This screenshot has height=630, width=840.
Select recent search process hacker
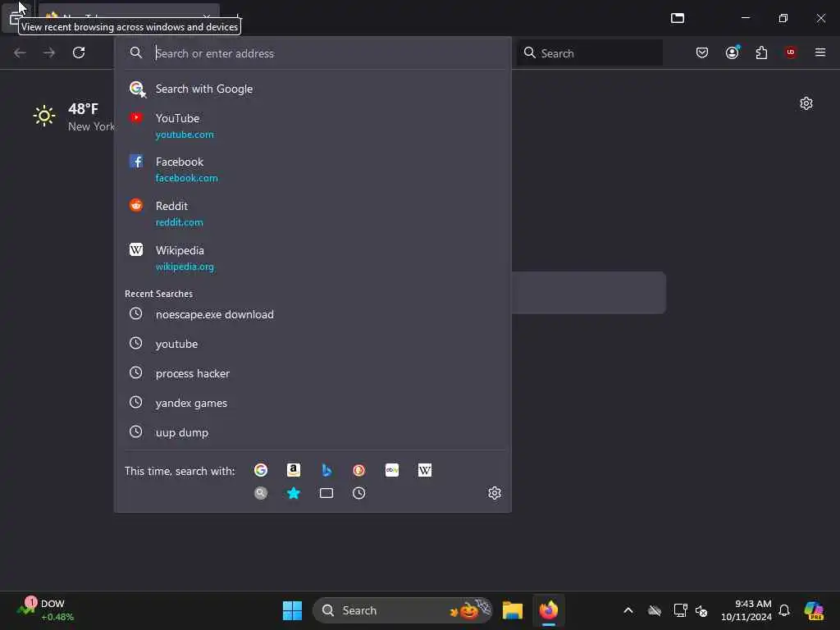click(x=313, y=373)
